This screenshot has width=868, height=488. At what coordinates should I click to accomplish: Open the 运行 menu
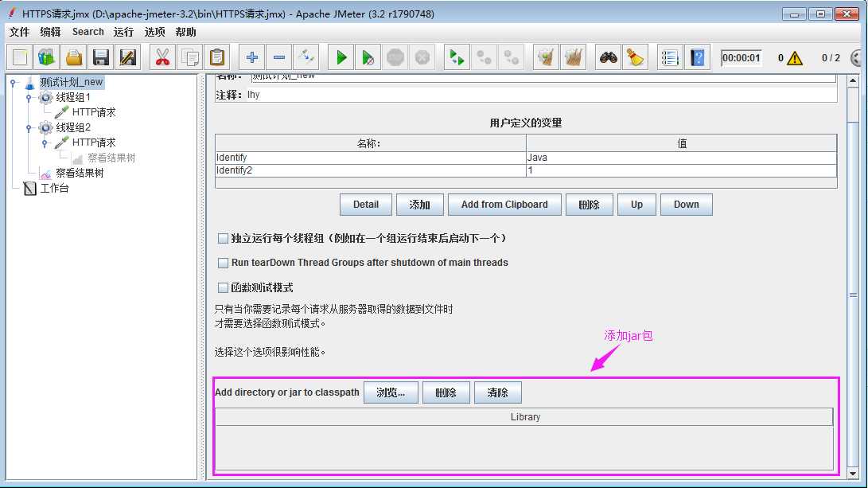[123, 32]
